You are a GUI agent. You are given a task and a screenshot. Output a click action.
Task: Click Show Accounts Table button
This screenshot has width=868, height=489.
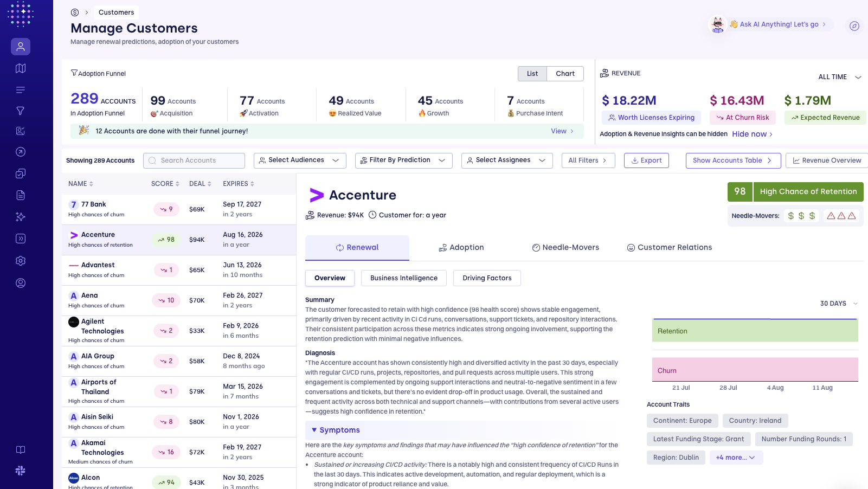733,160
